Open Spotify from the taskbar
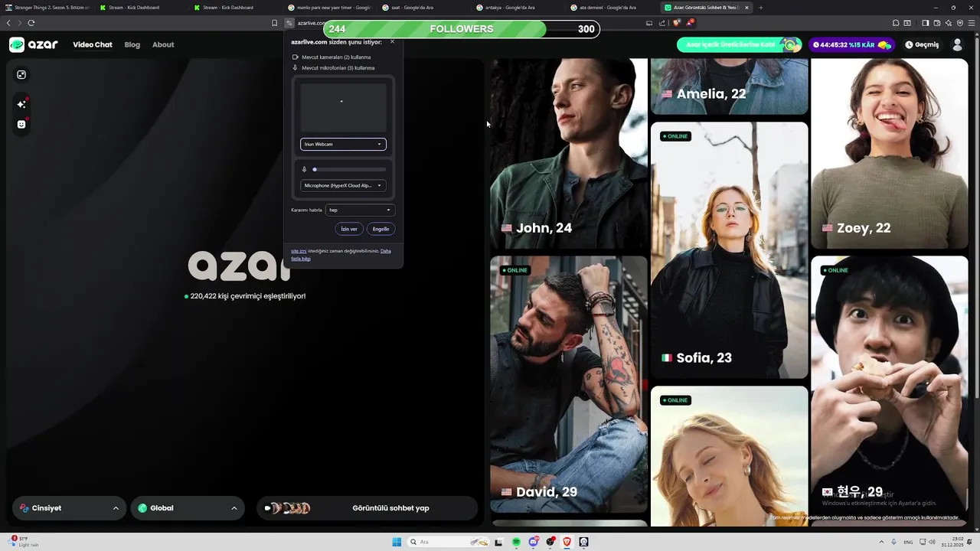Viewport: 980px width, 551px height. coord(517,542)
